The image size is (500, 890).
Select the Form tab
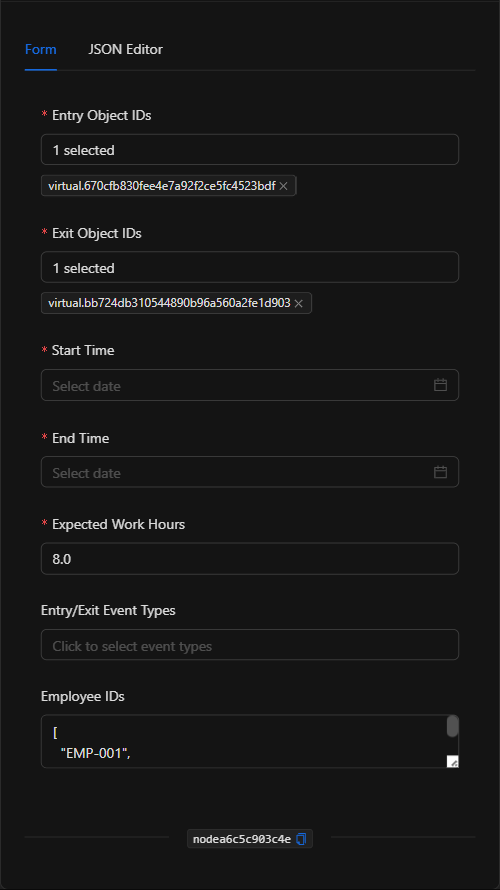point(41,49)
